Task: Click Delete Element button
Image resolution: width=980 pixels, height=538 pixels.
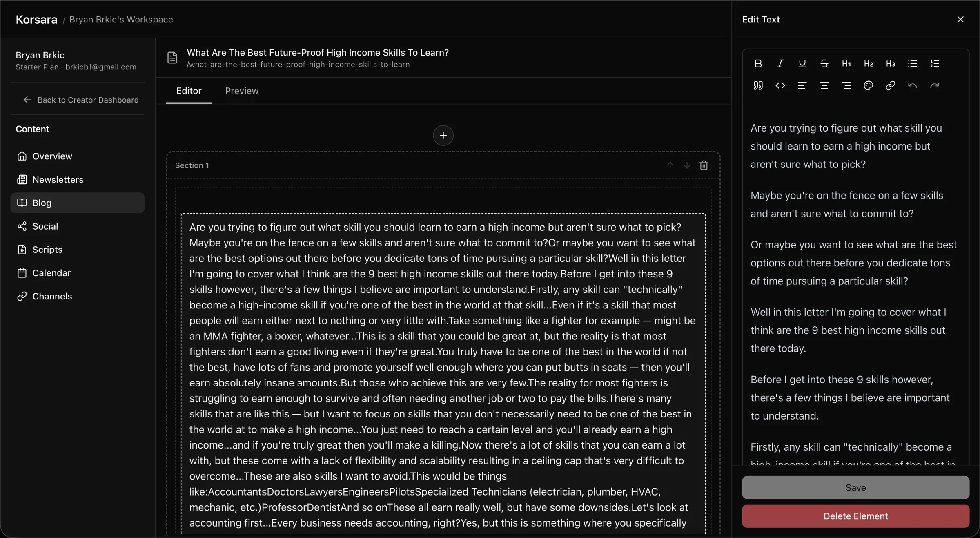Action: click(855, 516)
